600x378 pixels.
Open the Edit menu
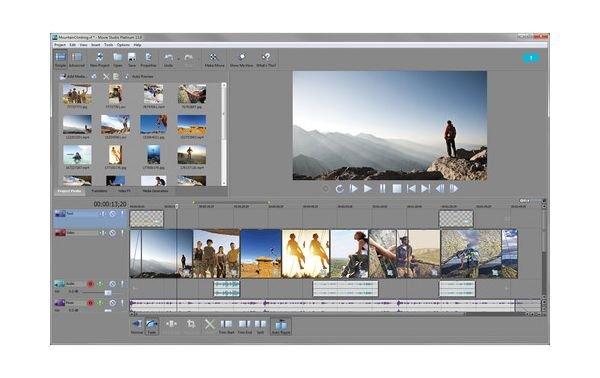[73, 45]
